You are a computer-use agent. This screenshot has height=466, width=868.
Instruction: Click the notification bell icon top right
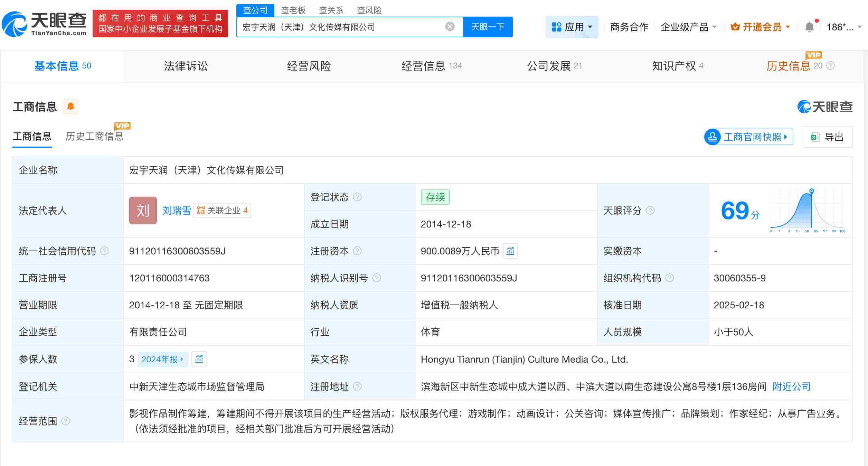click(810, 26)
